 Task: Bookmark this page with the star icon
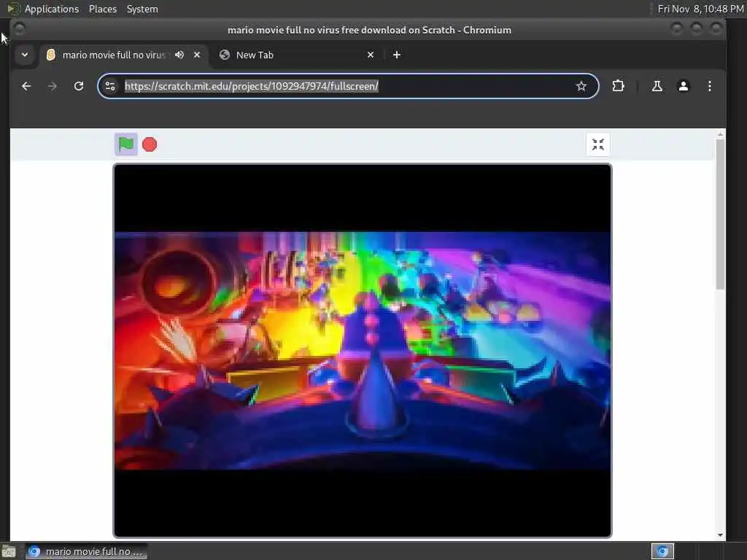pos(581,86)
